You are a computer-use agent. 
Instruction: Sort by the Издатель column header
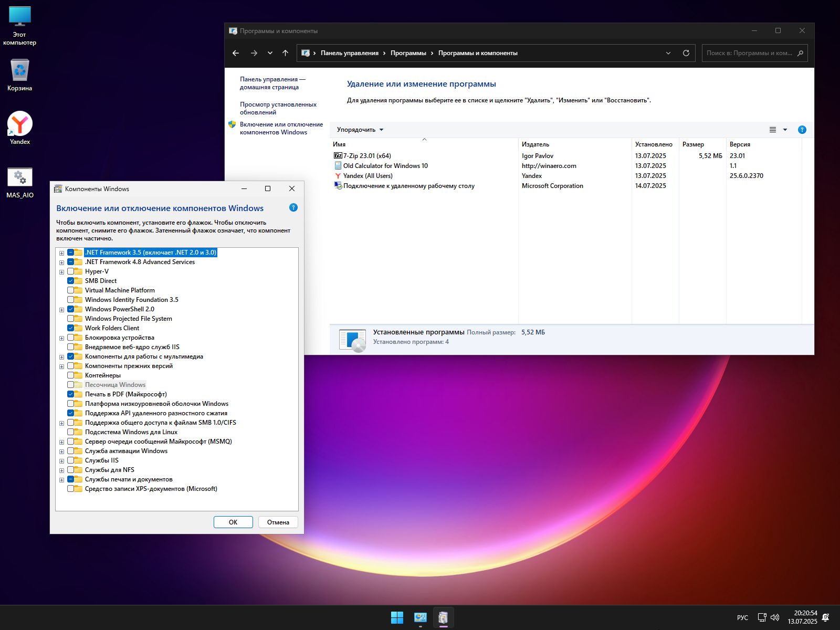(x=575, y=144)
